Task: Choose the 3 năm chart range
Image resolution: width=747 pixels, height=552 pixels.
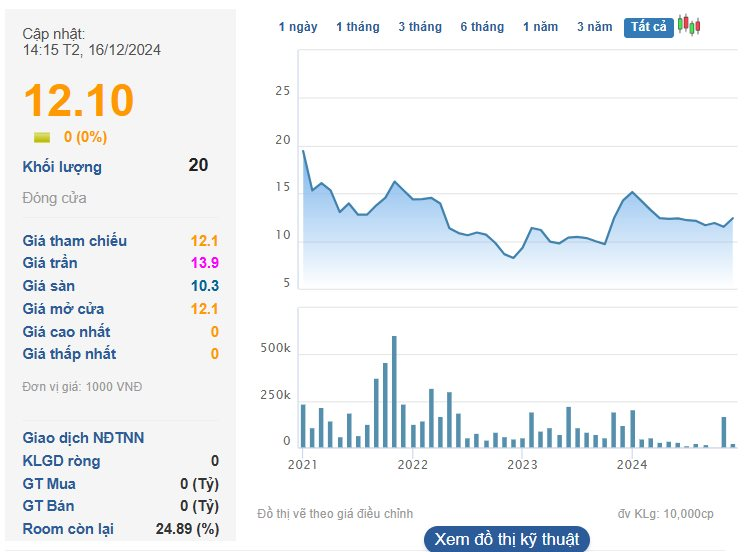Action: [x=594, y=27]
